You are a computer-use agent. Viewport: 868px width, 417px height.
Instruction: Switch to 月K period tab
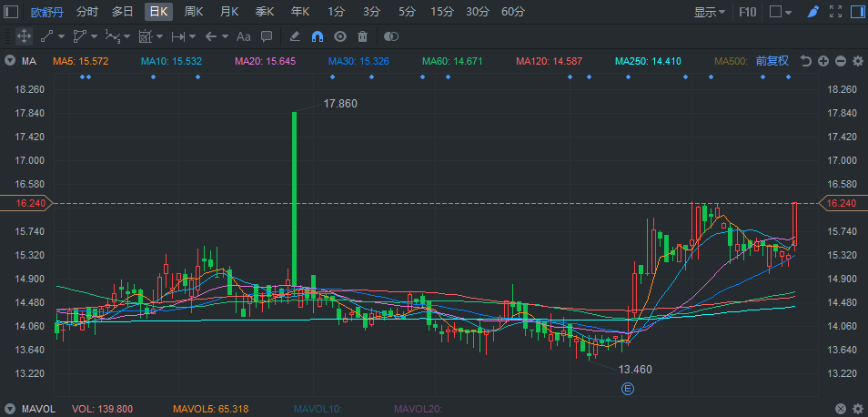[x=229, y=12]
